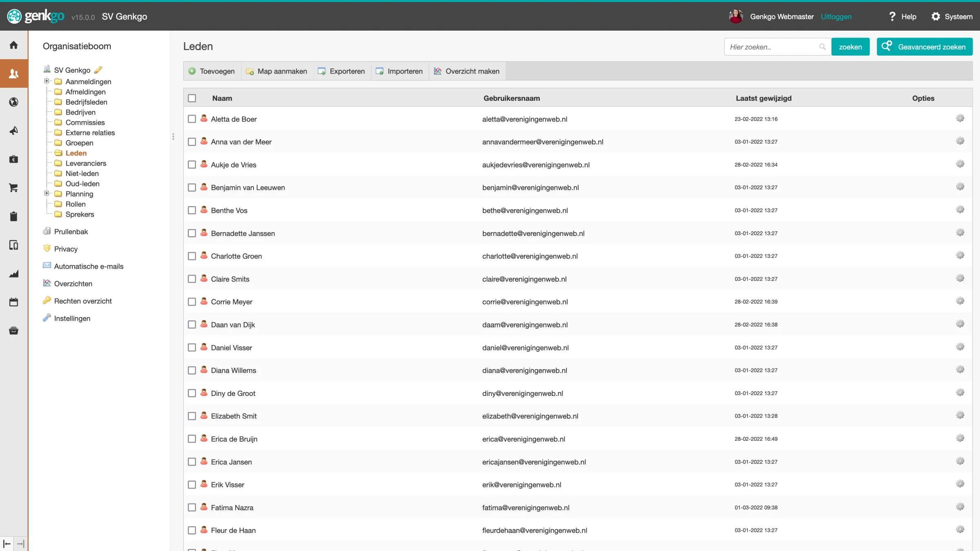980x551 pixels.
Task: Click the edit pencil next to SV Genkgo
Action: [x=98, y=70]
